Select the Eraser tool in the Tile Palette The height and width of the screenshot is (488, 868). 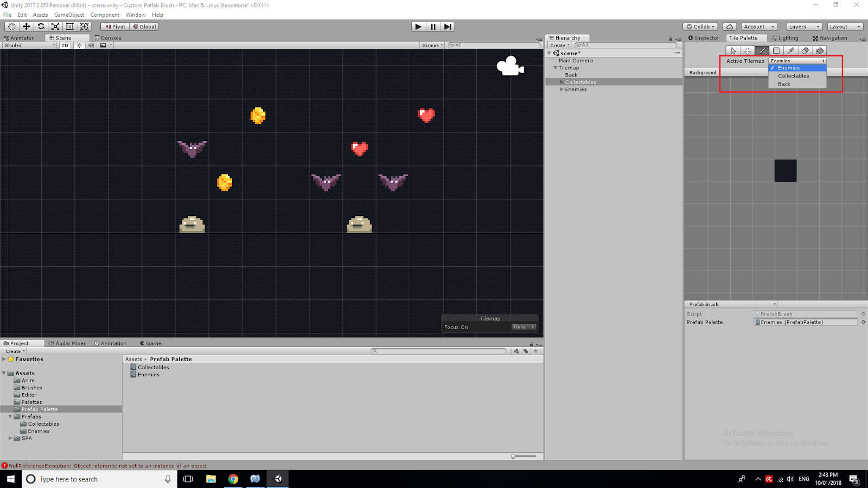pyautogui.click(x=805, y=50)
